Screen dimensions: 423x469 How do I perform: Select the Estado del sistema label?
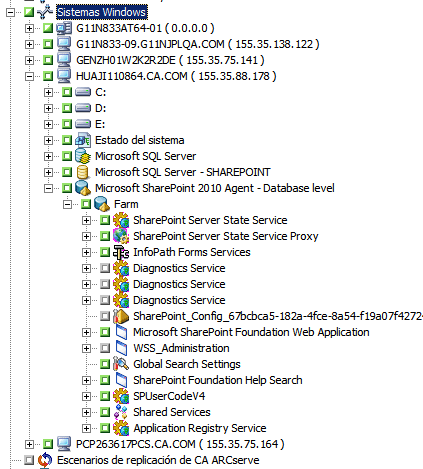pos(140,140)
